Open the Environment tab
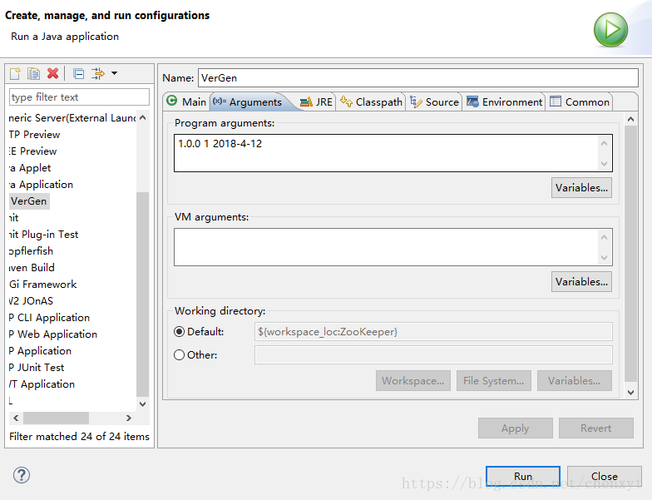The image size is (652, 500). 504,102
